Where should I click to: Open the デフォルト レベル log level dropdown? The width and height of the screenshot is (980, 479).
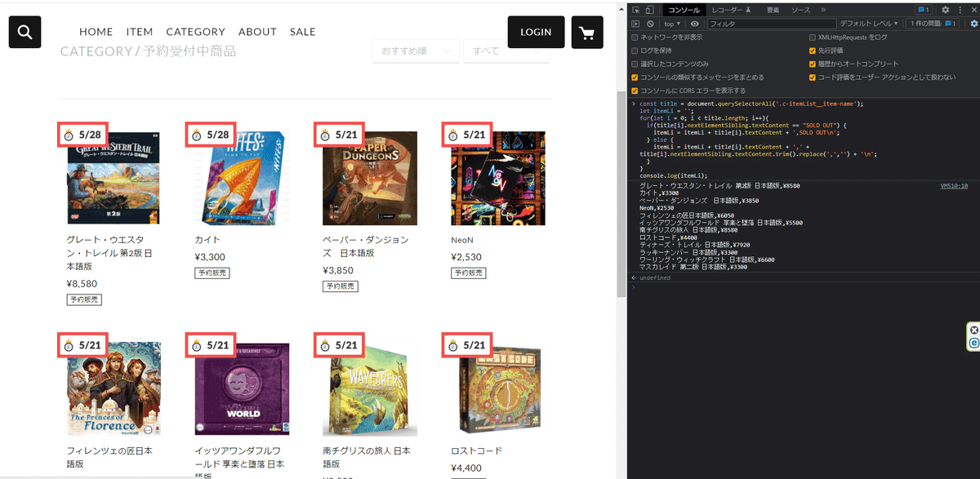pyautogui.click(x=869, y=24)
